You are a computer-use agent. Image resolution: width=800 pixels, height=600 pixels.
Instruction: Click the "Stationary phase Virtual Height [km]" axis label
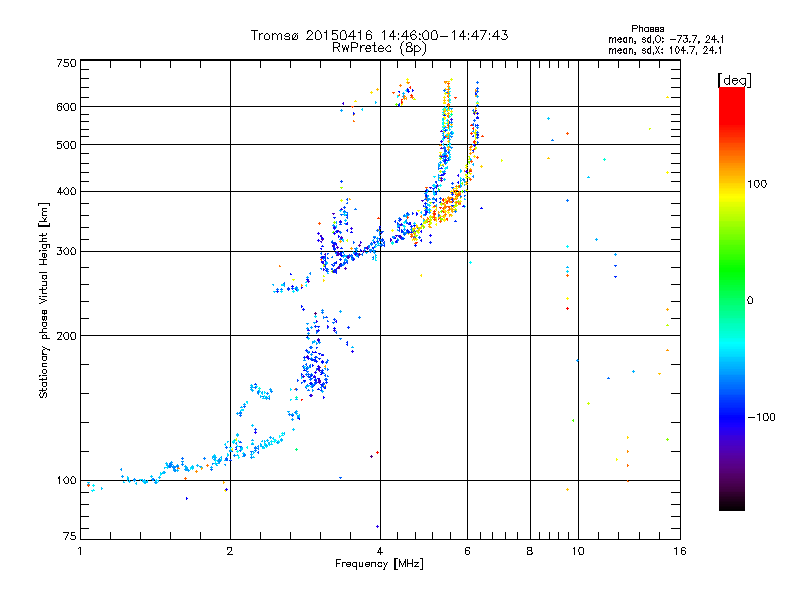pyautogui.click(x=43, y=301)
